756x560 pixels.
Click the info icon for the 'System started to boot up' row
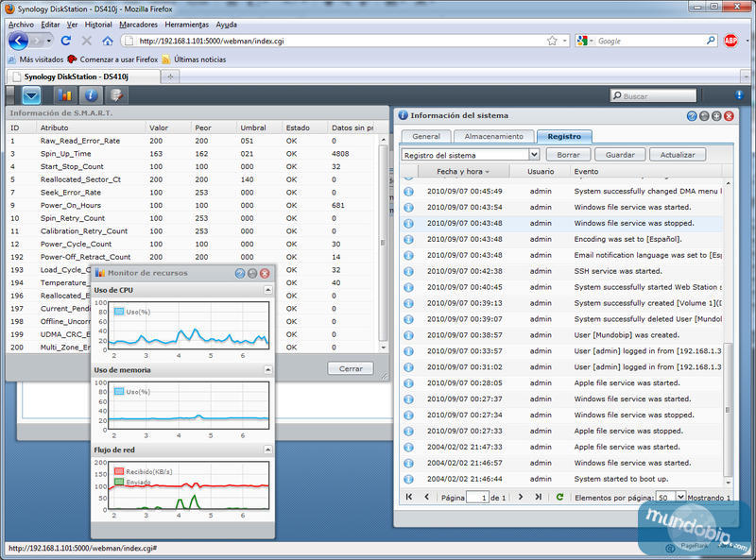(x=409, y=479)
